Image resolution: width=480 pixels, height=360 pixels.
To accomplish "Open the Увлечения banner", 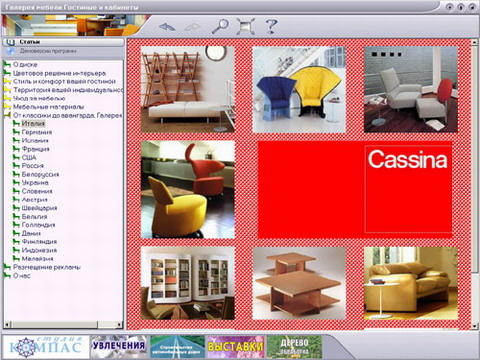I will pyautogui.click(x=119, y=347).
